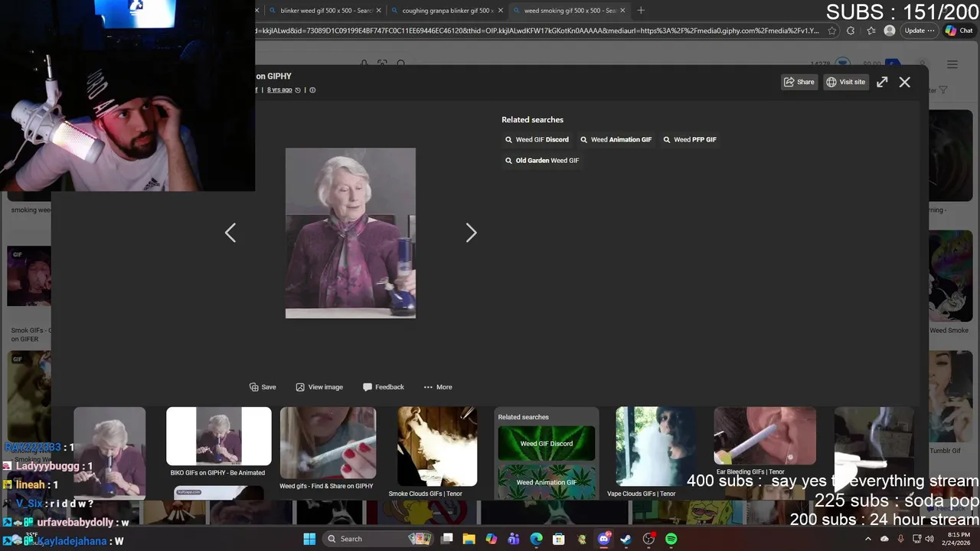Close the coughing granpa blinker tab
The height and width of the screenshot is (551, 980).
point(501,11)
